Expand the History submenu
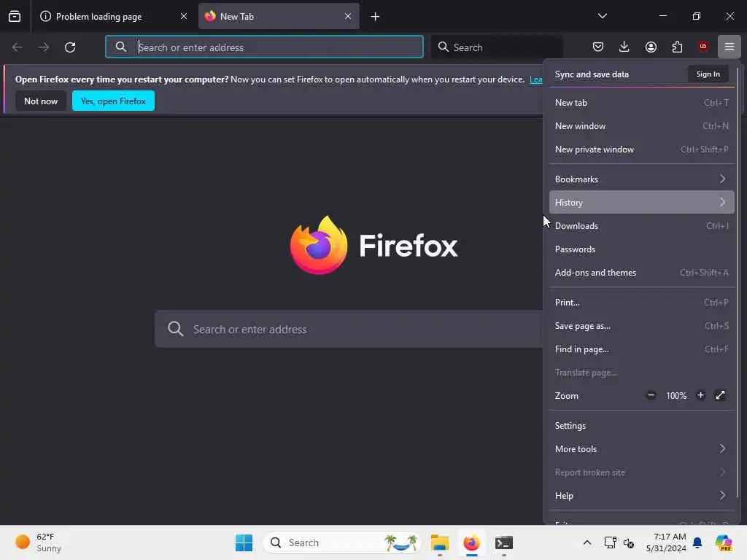747x560 pixels. 641,203
